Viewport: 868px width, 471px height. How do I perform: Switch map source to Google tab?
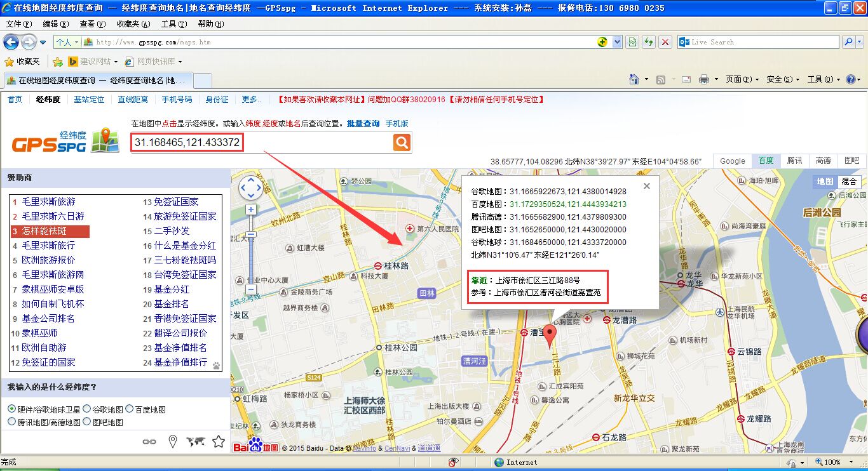732,161
